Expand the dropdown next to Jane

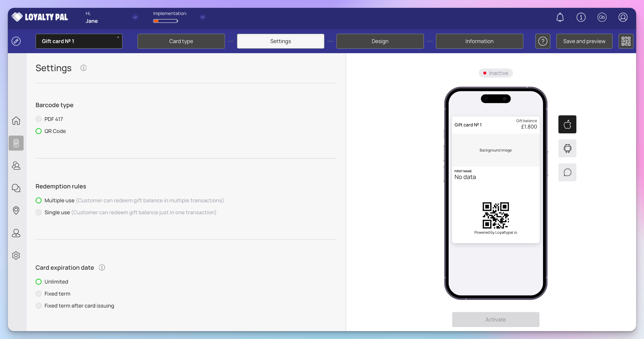135,17
